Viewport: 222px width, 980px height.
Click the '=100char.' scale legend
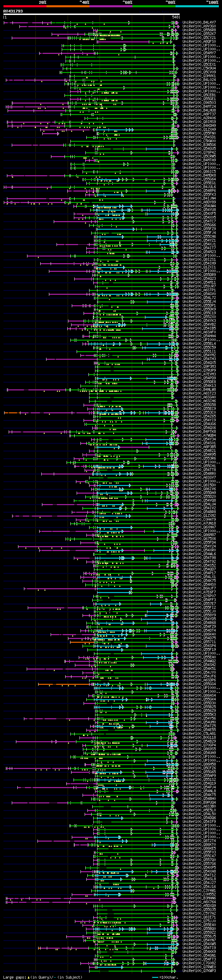point(168,977)
